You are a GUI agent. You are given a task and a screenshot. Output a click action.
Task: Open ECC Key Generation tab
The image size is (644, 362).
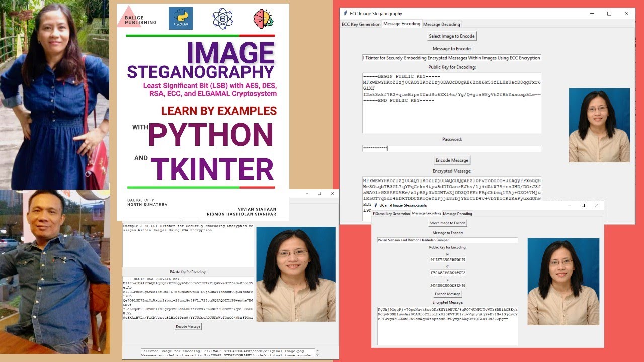pos(361,24)
